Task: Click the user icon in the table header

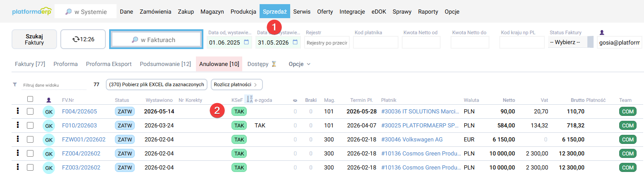Action: [49, 100]
